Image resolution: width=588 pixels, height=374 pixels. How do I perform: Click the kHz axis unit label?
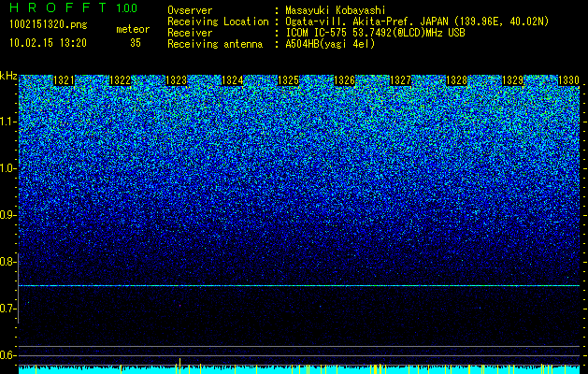[8, 76]
